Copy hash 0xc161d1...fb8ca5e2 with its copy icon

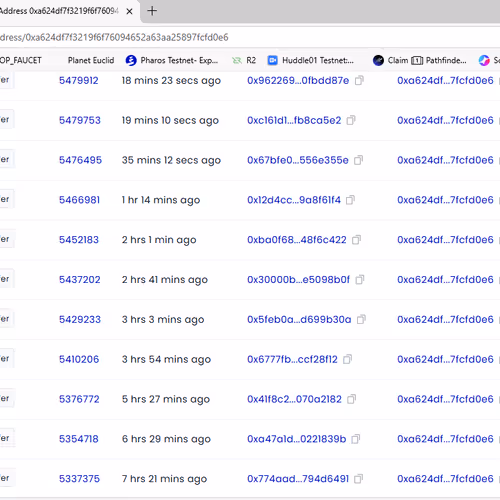tap(351, 120)
